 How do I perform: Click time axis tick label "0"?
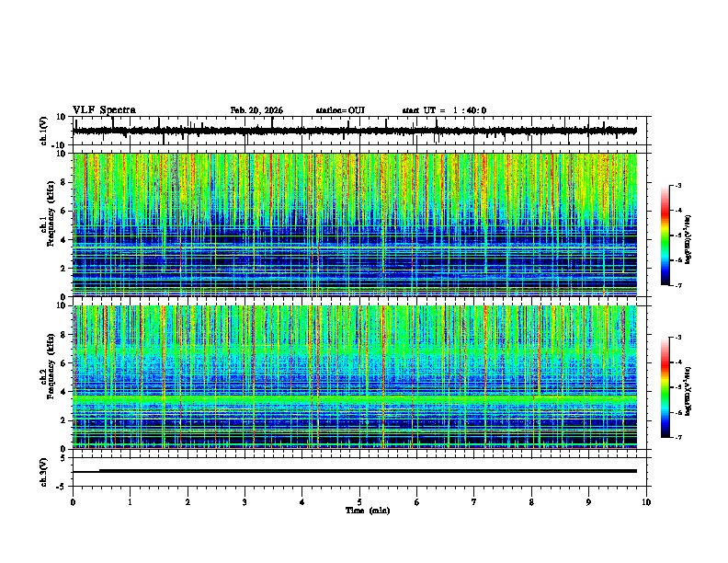(x=73, y=502)
